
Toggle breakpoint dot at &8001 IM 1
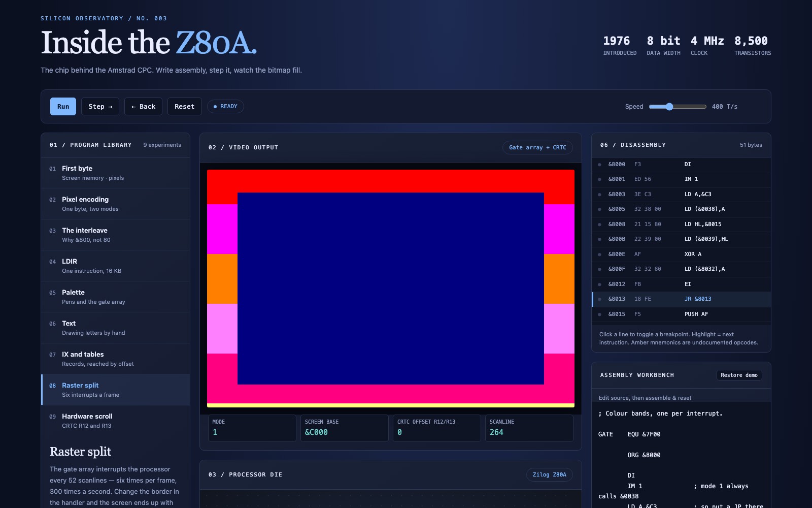(x=599, y=179)
